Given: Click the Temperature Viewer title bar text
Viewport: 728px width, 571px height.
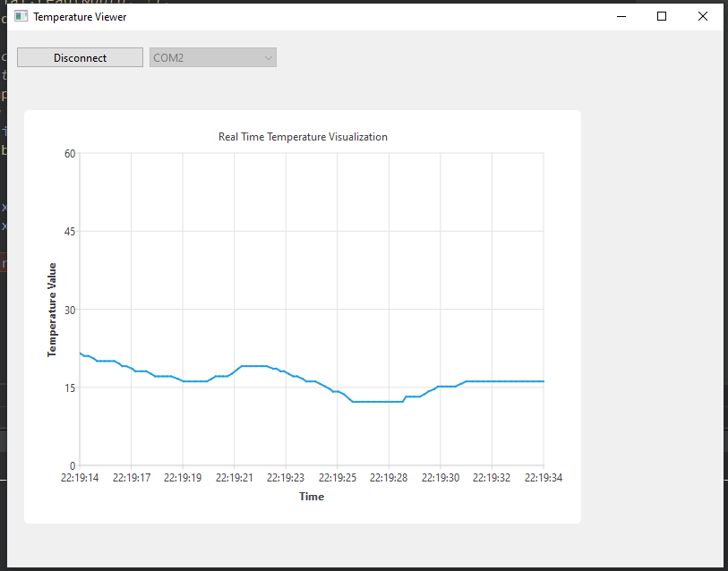Looking at the screenshot, I should [80, 16].
